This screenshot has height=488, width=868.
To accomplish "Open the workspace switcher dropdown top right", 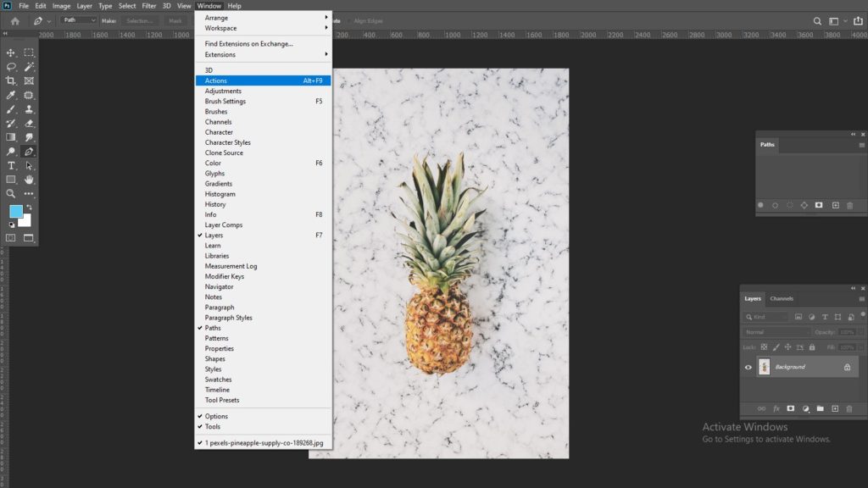I will [837, 21].
